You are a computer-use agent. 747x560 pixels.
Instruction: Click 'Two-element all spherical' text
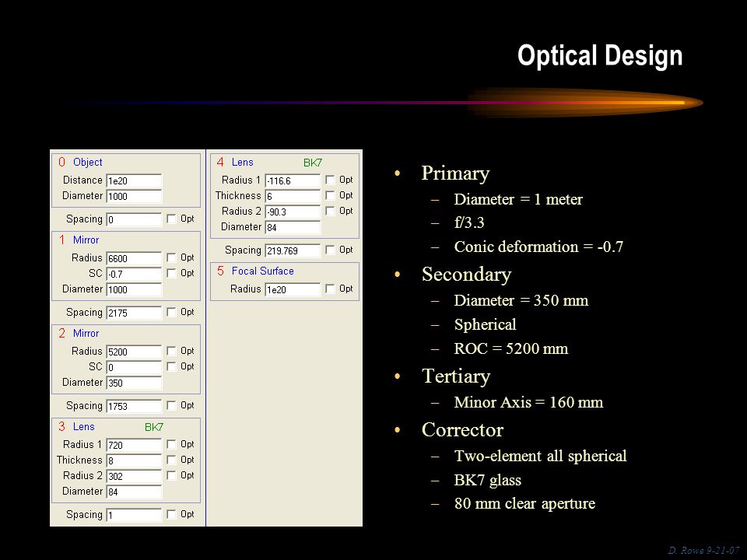[540, 457]
